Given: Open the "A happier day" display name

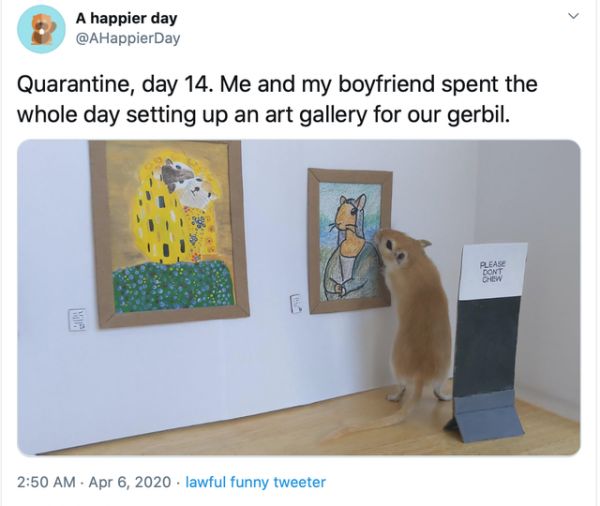Looking at the screenshot, I should click(126, 18).
